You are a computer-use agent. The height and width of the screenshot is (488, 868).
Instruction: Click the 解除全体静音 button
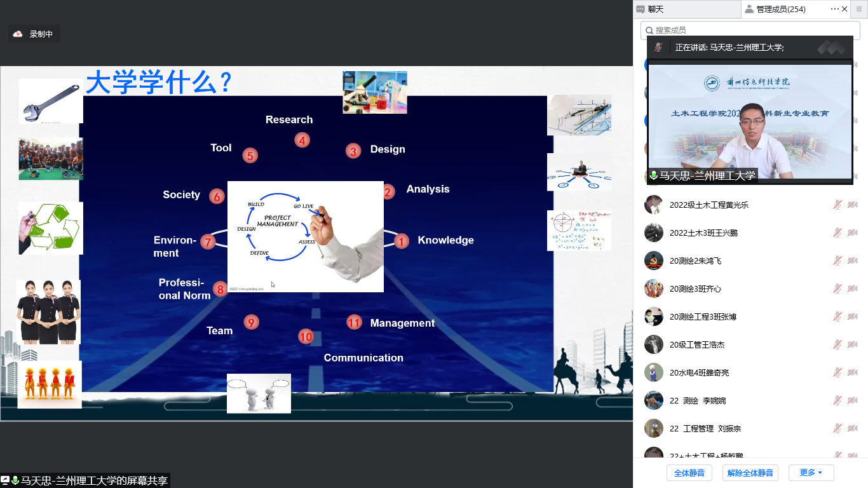[x=750, y=473]
